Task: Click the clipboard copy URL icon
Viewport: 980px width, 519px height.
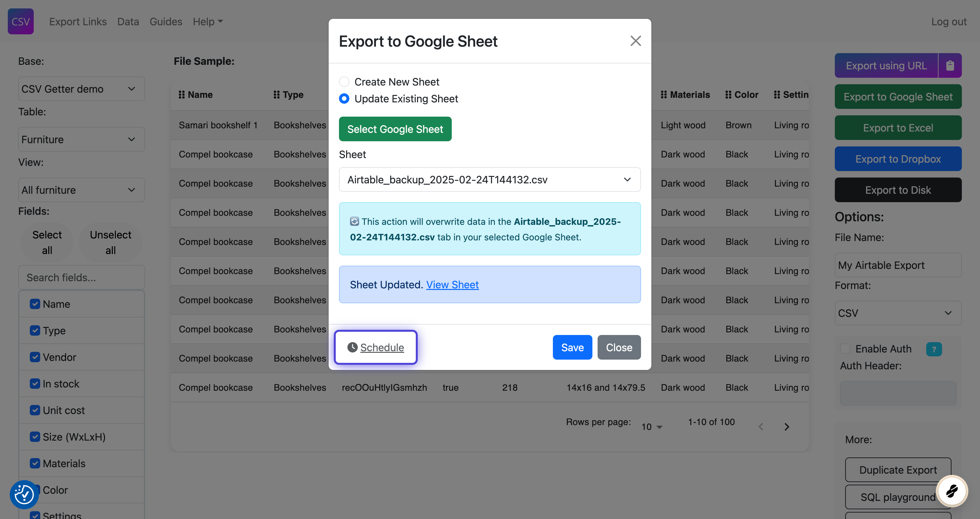Action: click(x=950, y=65)
